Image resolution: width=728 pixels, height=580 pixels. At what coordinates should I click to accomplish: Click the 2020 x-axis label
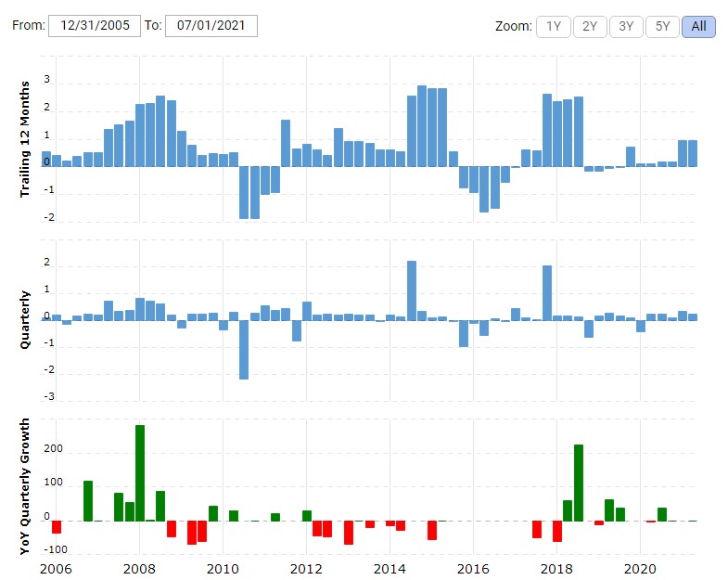pos(640,569)
